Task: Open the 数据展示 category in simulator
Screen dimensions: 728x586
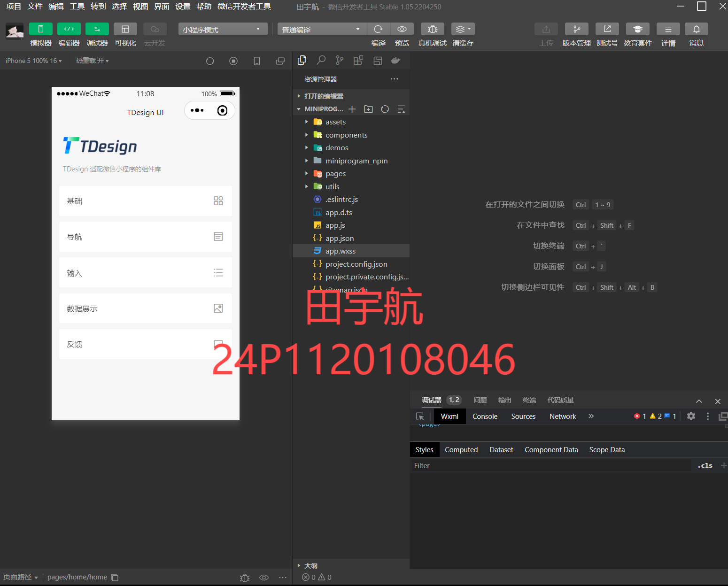Action: (x=146, y=308)
